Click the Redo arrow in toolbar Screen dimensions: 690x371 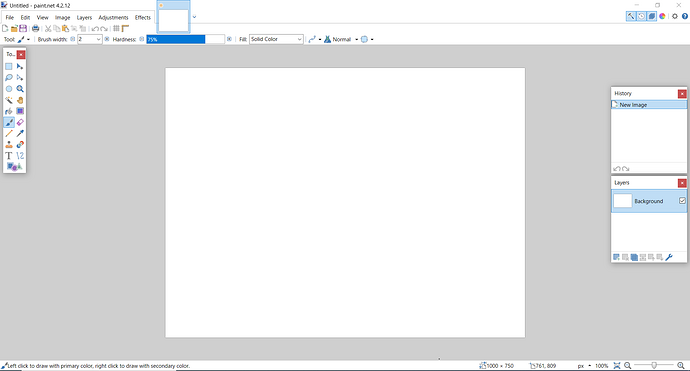click(x=104, y=29)
